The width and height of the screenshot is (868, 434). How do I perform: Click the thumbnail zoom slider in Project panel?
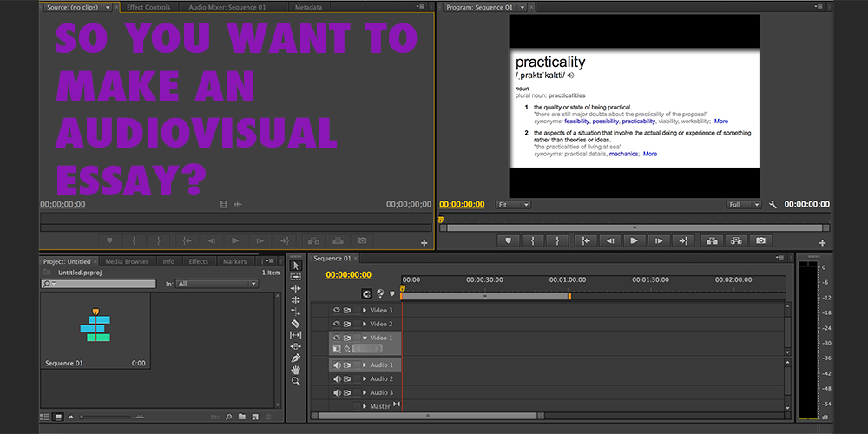click(x=105, y=417)
